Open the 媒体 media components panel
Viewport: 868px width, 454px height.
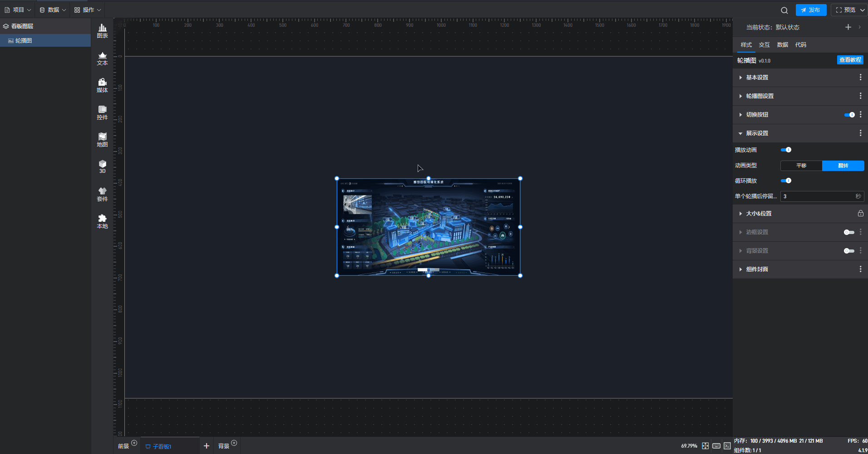[x=102, y=85]
